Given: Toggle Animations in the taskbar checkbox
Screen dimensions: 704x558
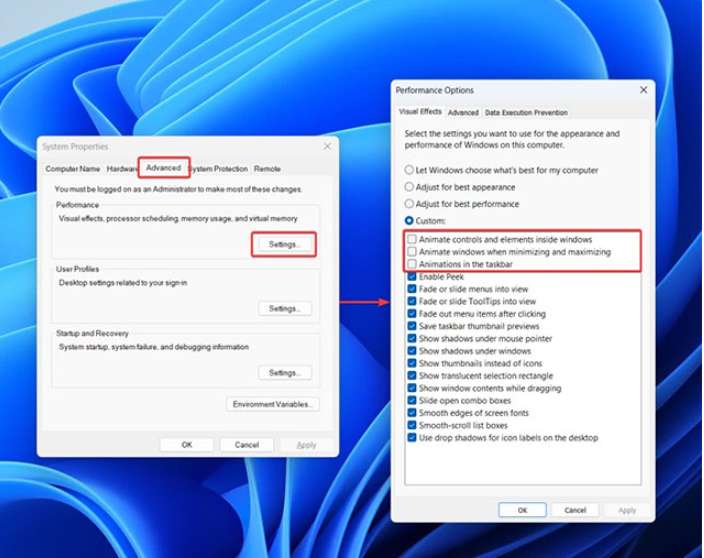Looking at the screenshot, I should pos(412,264).
